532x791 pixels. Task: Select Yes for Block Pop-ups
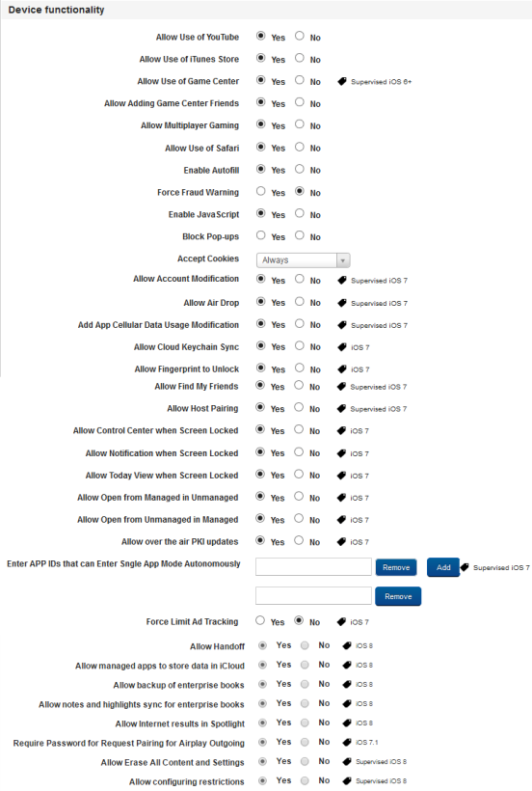point(260,235)
